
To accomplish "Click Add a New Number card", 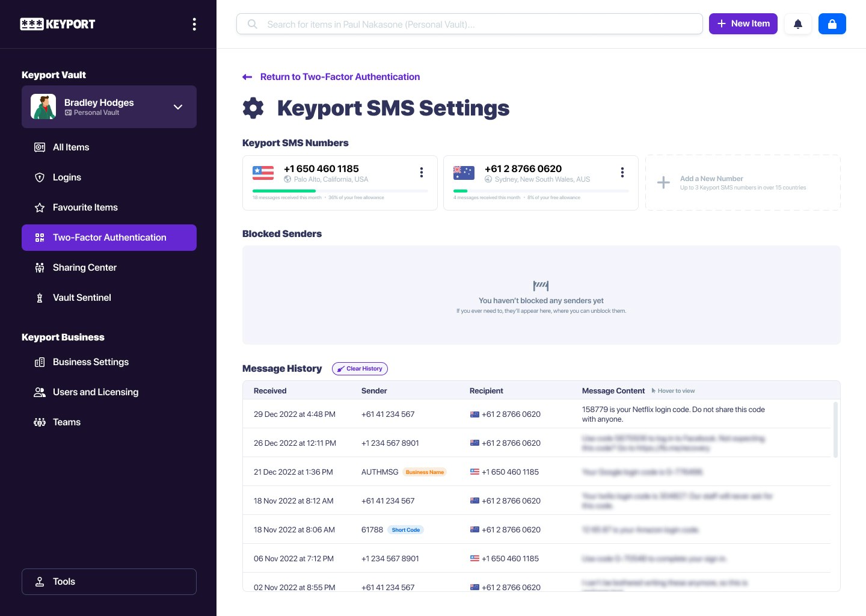I will click(743, 183).
